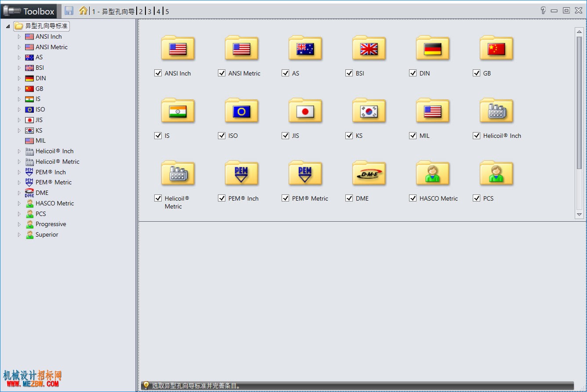The width and height of the screenshot is (587, 392).
Task: Open the BSI British standard folder icon
Action: point(369,48)
